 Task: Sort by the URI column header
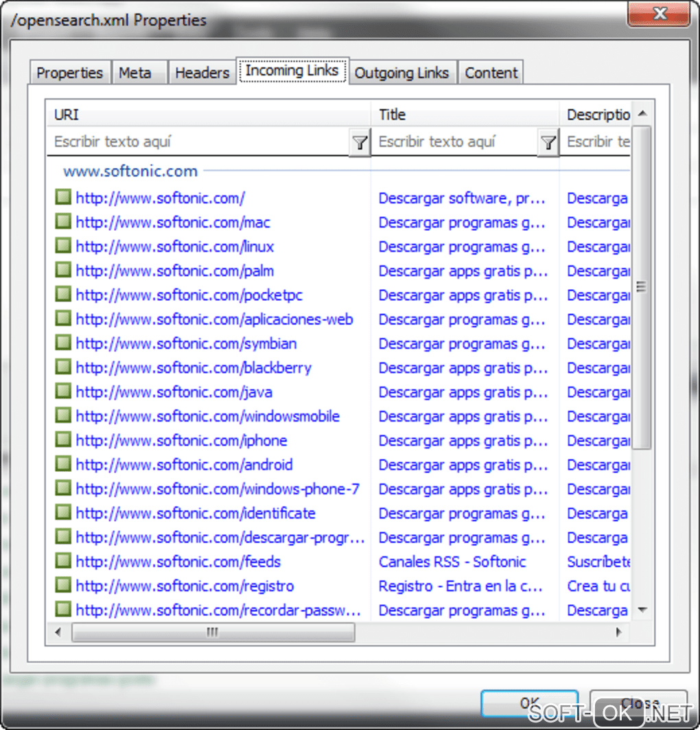[x=209, y=115]
